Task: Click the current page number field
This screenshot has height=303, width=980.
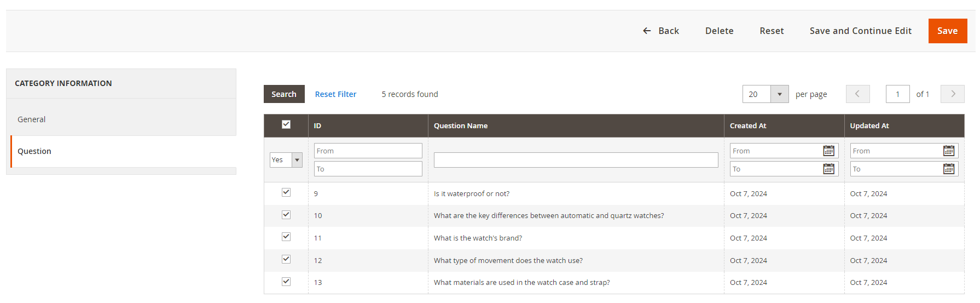Action: click(897, 94)
